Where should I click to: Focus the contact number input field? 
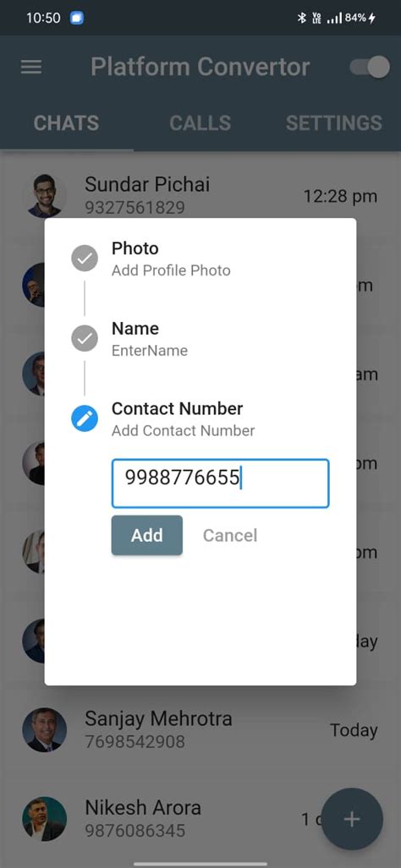pos(221,483)
